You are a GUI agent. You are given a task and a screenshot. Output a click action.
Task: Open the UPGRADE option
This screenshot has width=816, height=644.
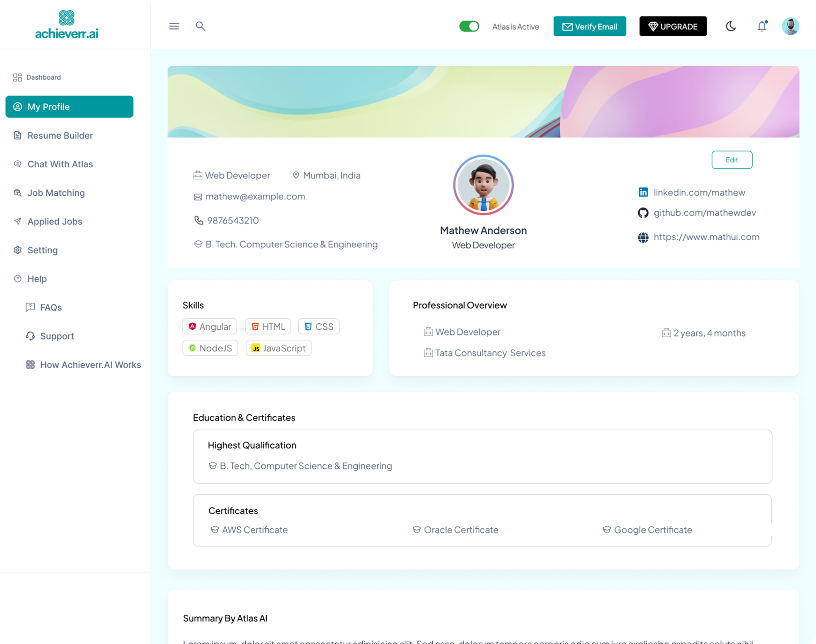(673, 26)
